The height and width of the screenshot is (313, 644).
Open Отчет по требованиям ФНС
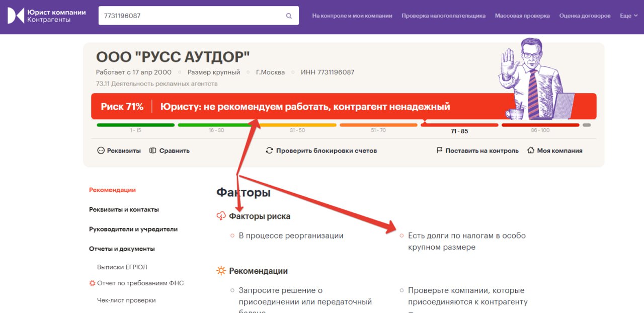(140, 283)
